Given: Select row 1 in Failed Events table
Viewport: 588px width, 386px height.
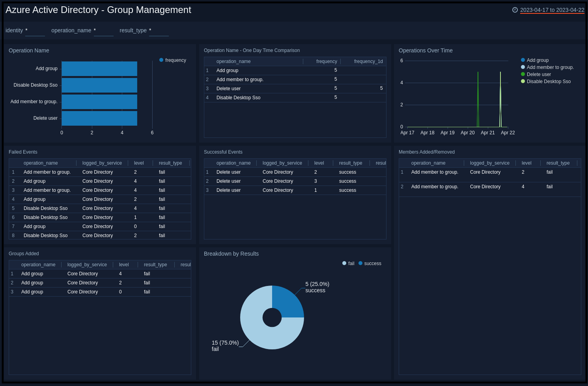Looking at the screenshot, I should (x=100, y=172).
